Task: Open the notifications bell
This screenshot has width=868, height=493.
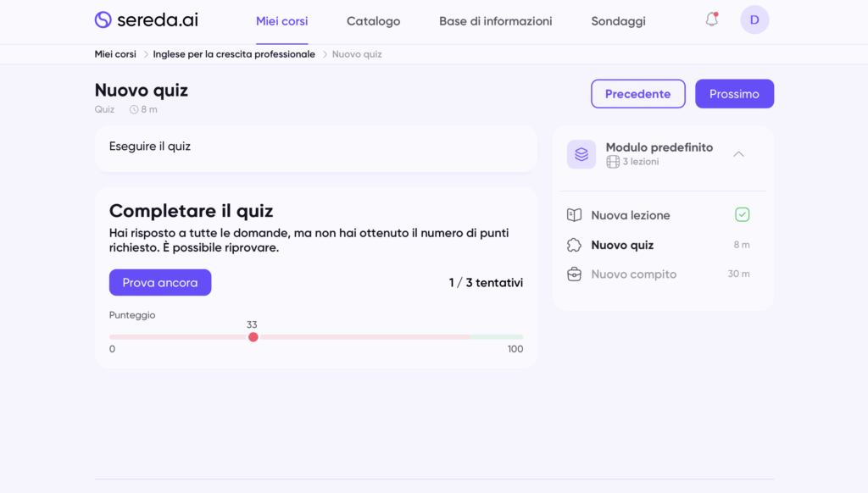Action: click(712, 19)
